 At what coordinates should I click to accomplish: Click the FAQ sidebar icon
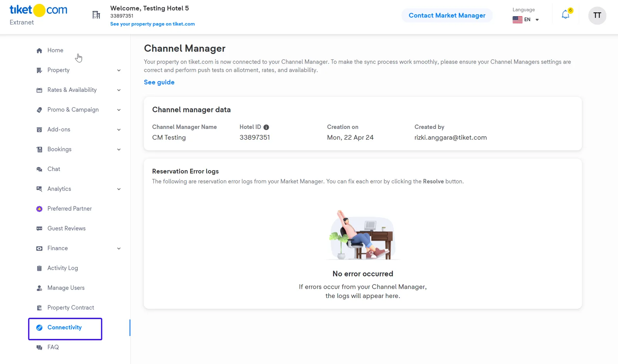point(39,347)
